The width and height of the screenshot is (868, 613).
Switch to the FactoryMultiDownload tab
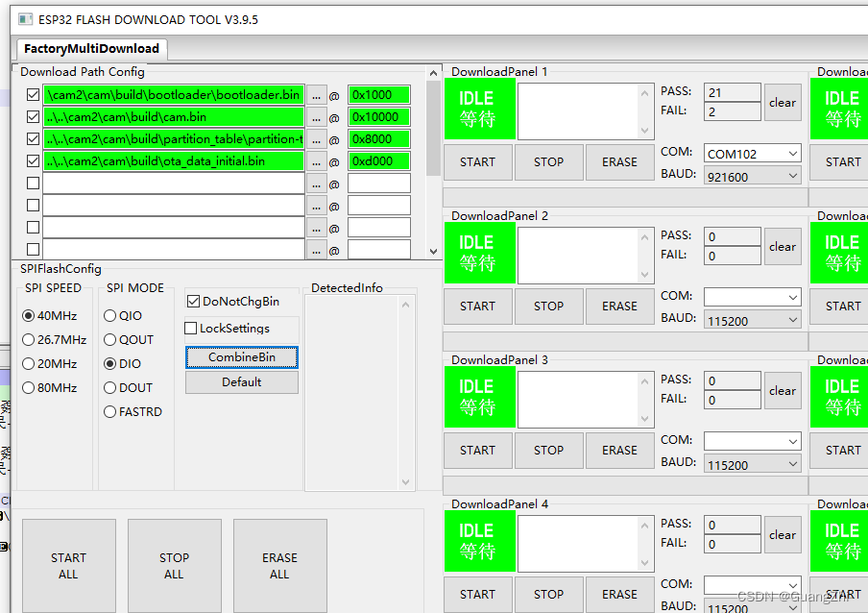coord(91,48)
